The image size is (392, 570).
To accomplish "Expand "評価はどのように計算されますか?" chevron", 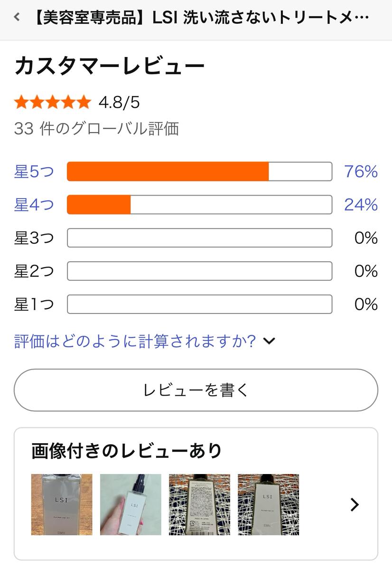I will (269, 341).
